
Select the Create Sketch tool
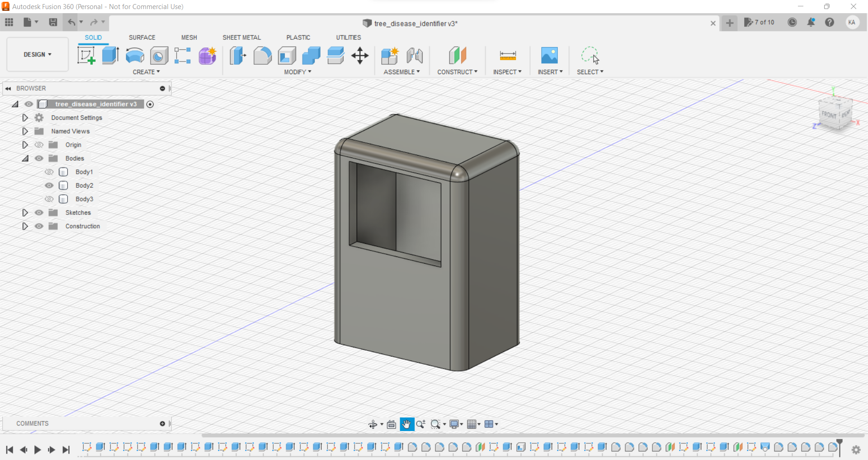click(x=86, y=56)
